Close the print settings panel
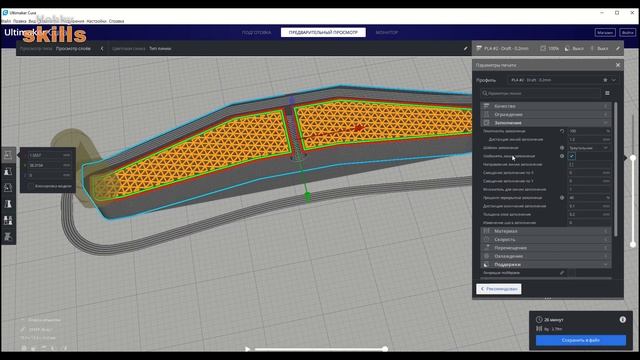The image size is (640, 360). point(618,65)
